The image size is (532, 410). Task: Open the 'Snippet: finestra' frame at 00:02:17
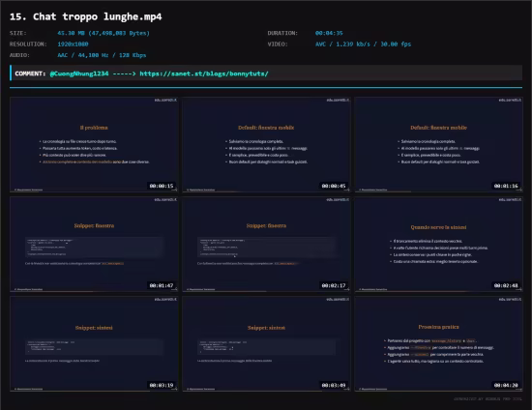(x=266, y=245)
